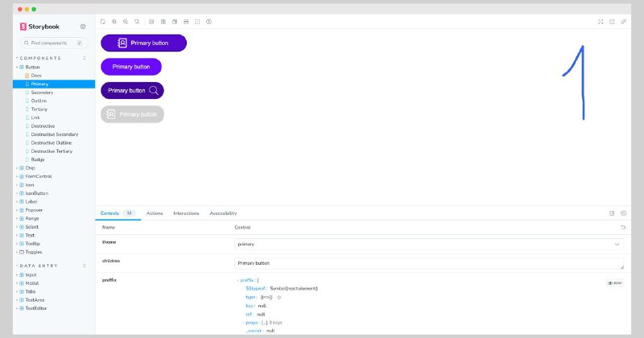644x338 pixels.
Task: Click the children text field
Action: 429,263
